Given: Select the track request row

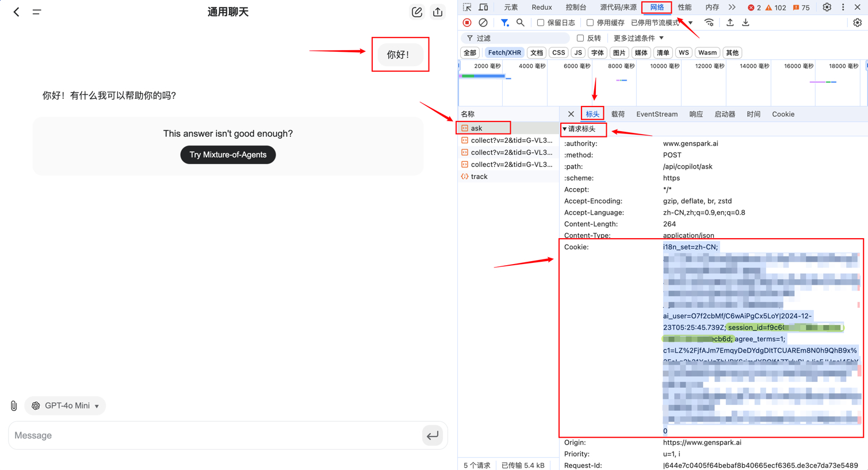Looking at the screenshot, I should [x=508, y=177].
